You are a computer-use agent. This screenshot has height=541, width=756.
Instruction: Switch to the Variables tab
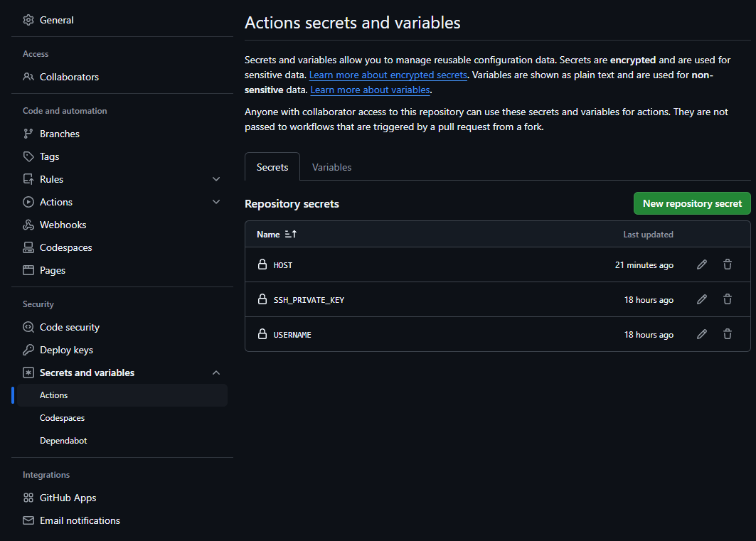[x=331, y=167]
